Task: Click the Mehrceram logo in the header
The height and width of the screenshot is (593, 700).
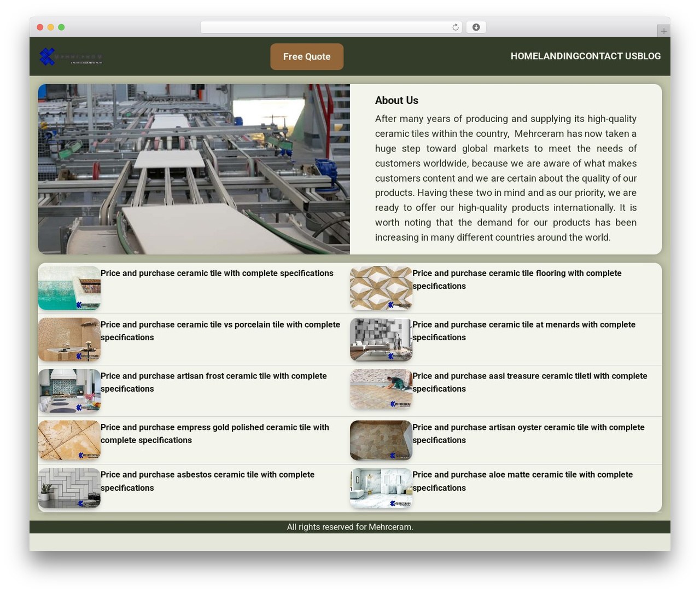Action: tap(71, 56)
